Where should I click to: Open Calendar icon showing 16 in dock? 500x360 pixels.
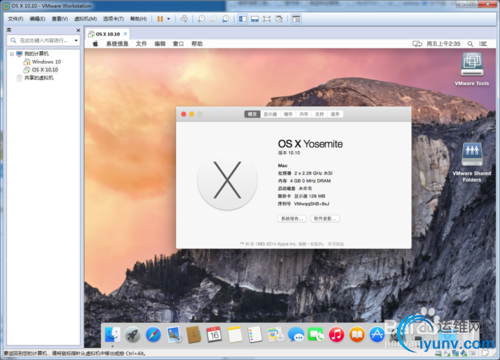coord(214,335)
